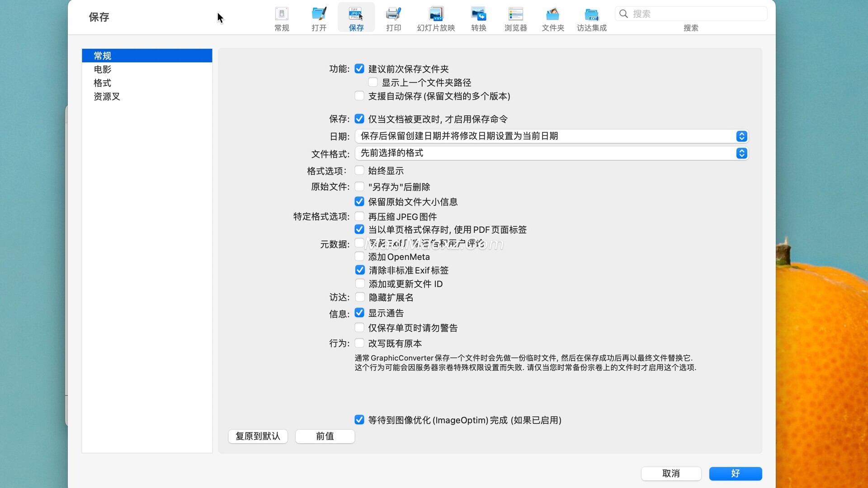868x488 pixels.
Task: Click the 复原到默认 button
Action: click(258, 436)
